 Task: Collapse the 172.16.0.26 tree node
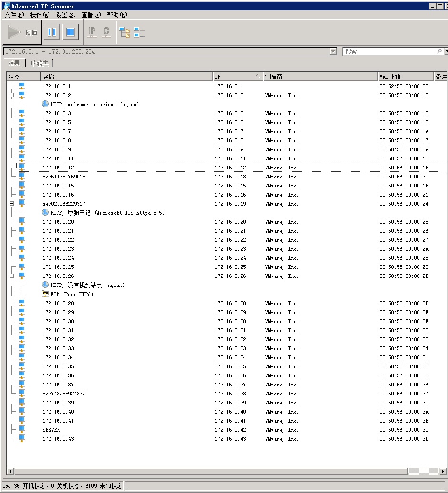click(11, 276)
